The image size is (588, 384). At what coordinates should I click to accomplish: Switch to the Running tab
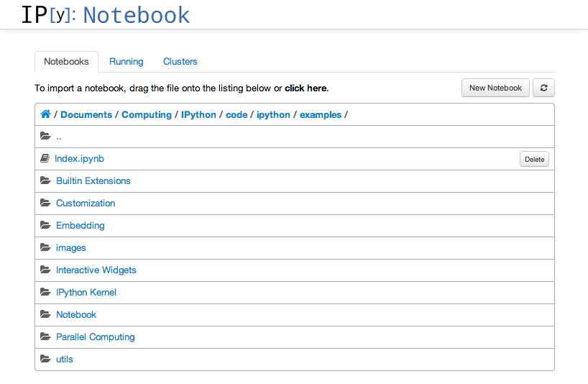pos(127,62)
